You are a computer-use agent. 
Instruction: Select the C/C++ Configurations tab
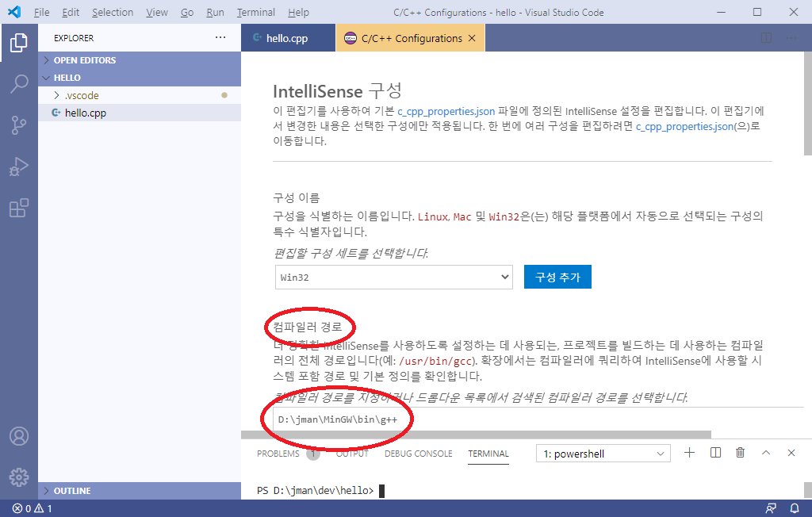411,38
